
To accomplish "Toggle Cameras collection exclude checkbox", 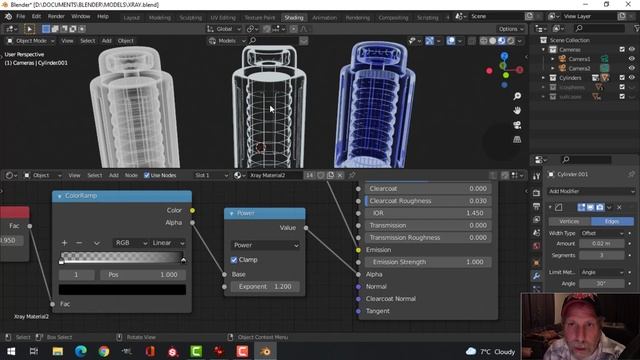I will 622,49.
